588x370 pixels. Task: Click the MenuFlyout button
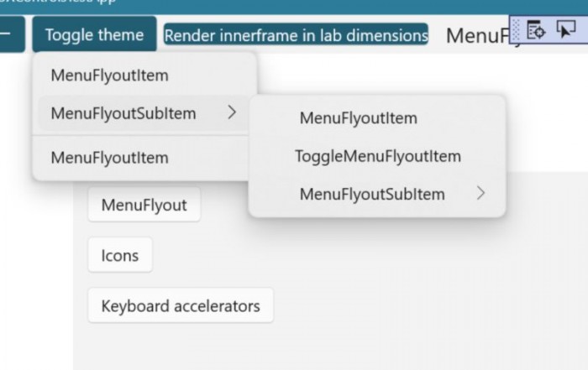coord(144,205)
